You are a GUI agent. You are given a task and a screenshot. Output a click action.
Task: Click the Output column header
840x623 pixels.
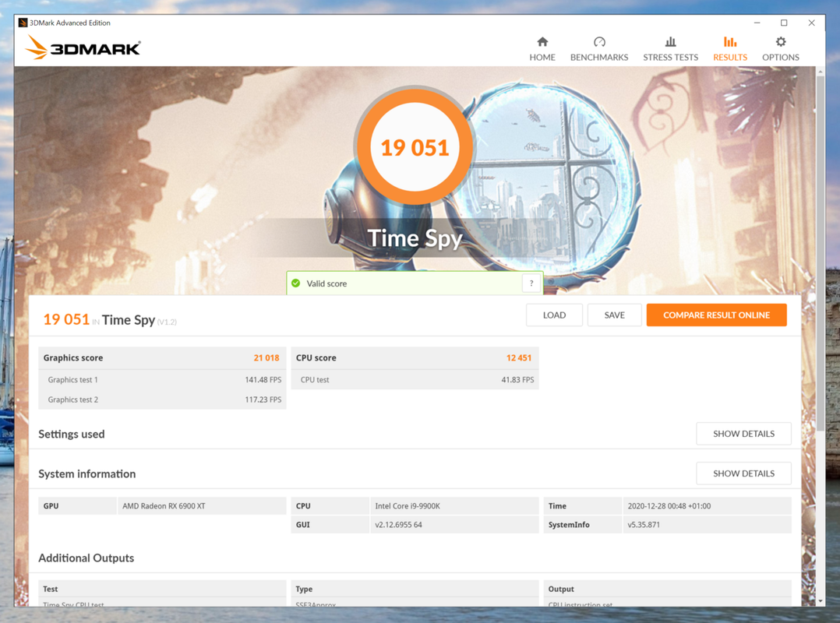click(x=561, y=589)
